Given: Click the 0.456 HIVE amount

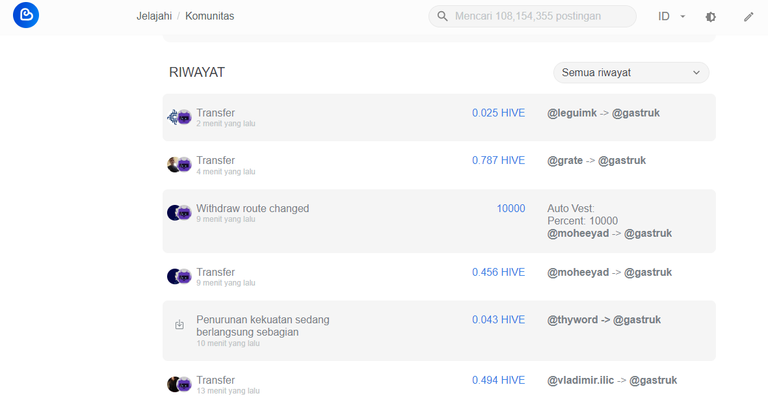Looking at the screenshot, I should (498, 272).
